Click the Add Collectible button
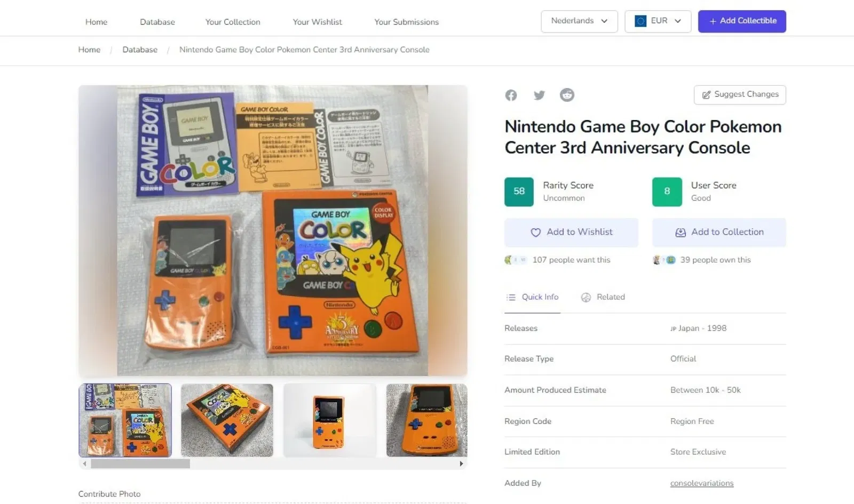The height and width of the screenshot is (504, 854). (x=742, y=21)
